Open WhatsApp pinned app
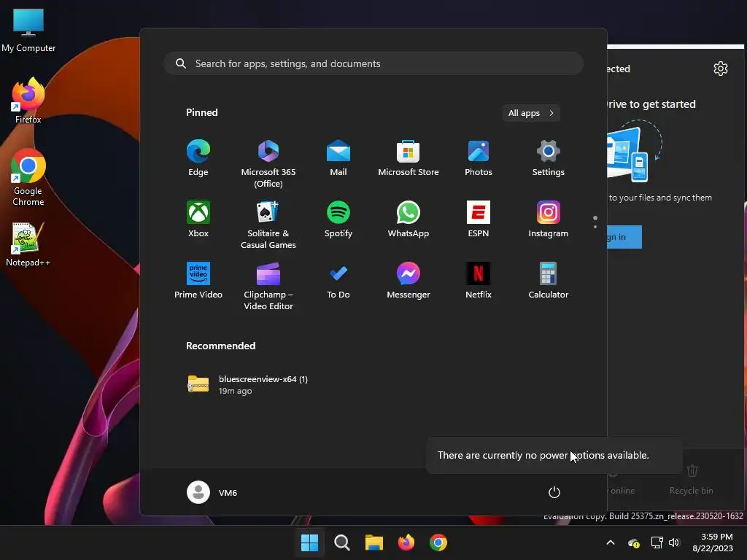 [409, 219]
